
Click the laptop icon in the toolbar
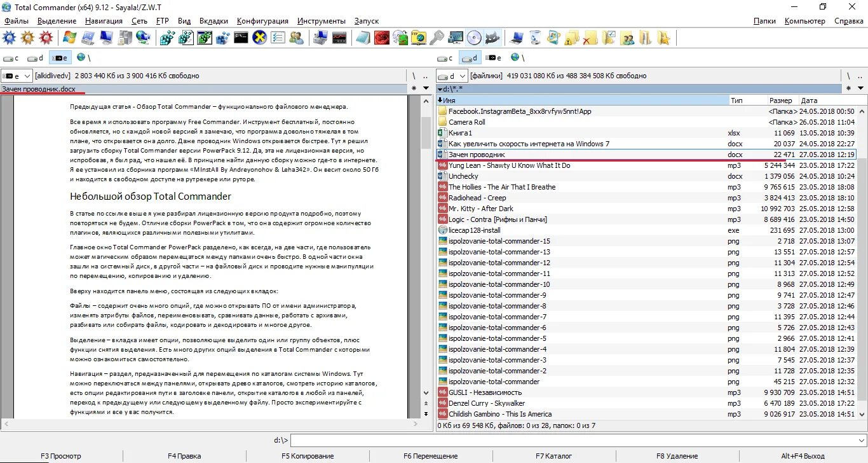[x=516, y=38]
